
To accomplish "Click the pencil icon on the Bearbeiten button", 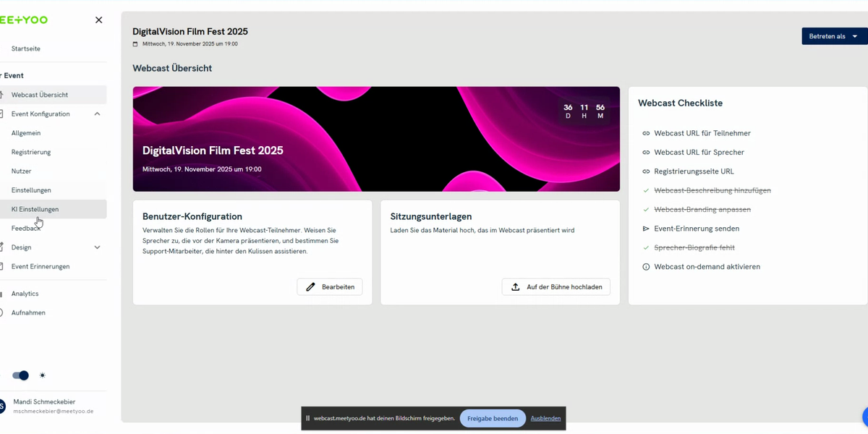I will click(x=309, y=286).
